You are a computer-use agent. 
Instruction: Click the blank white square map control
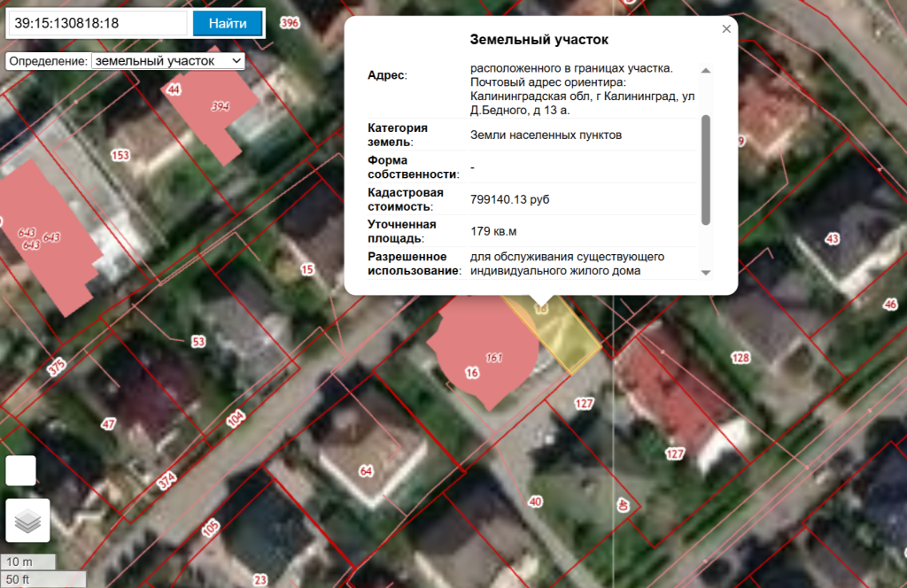(20, 470)
